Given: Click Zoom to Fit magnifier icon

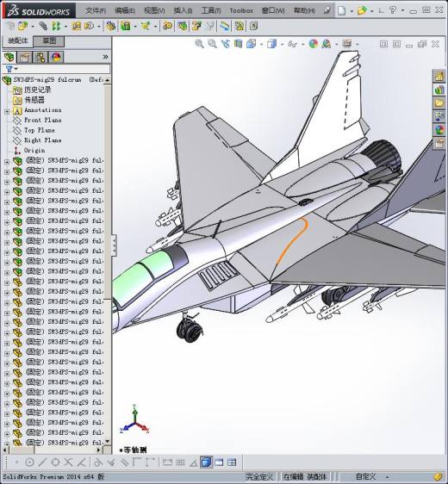Looking at the screenshot, I should [200, 44].
